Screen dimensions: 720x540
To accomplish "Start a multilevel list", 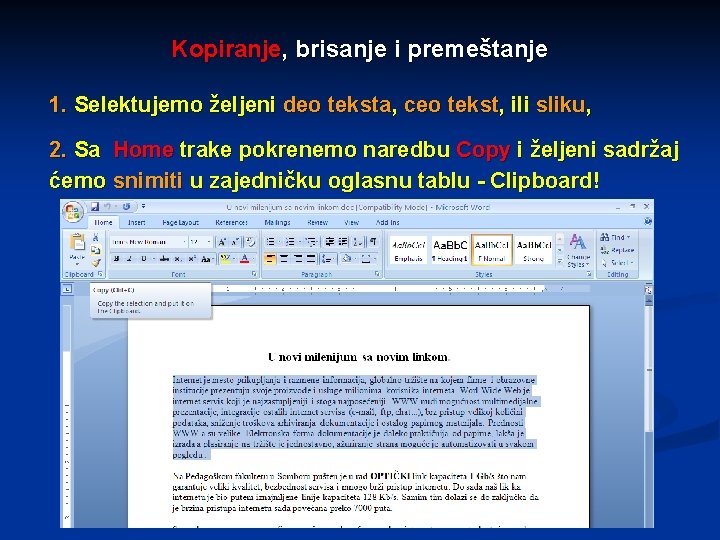I will tap(311, 242).
